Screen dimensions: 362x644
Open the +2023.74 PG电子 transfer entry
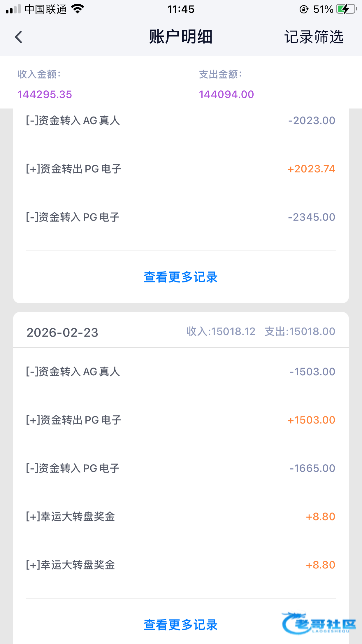(181, 169)
